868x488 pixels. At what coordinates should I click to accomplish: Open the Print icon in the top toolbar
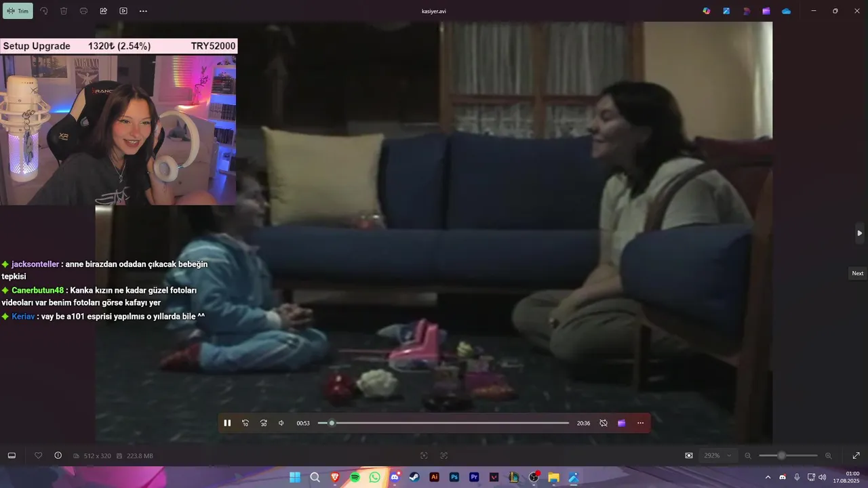83,11
